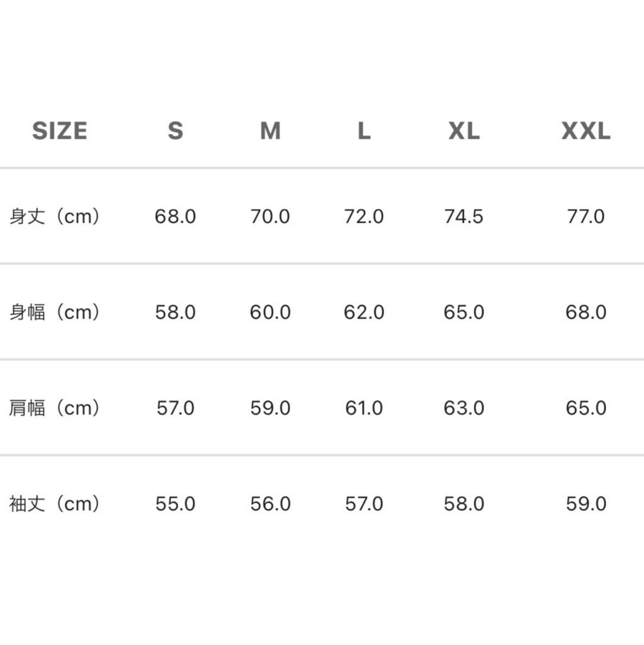The image size is (644, 645).
Task: Select the 身幅 (cm) row label
Action: point(55,312)
